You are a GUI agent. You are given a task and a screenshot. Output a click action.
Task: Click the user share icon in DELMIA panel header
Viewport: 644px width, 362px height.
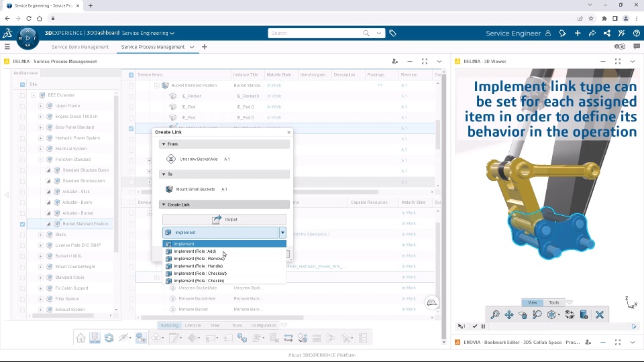tap(394, 61)
